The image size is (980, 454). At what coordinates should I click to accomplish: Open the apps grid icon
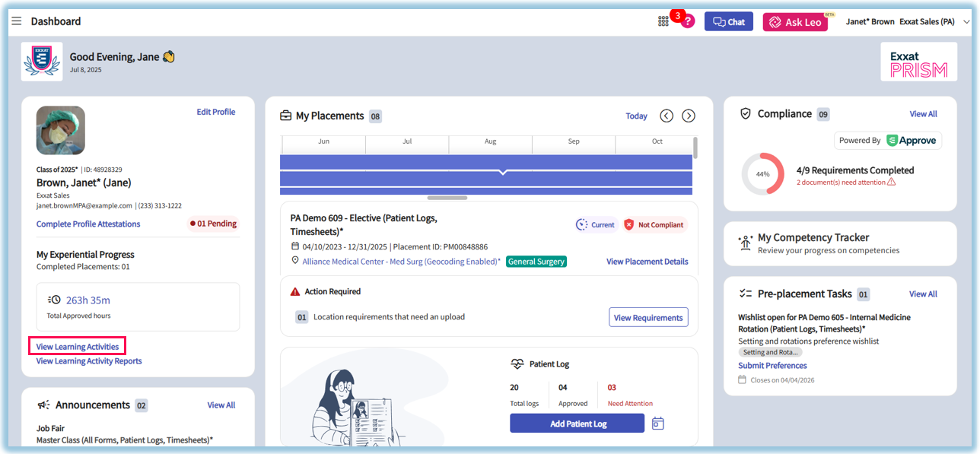coord(663,21)
